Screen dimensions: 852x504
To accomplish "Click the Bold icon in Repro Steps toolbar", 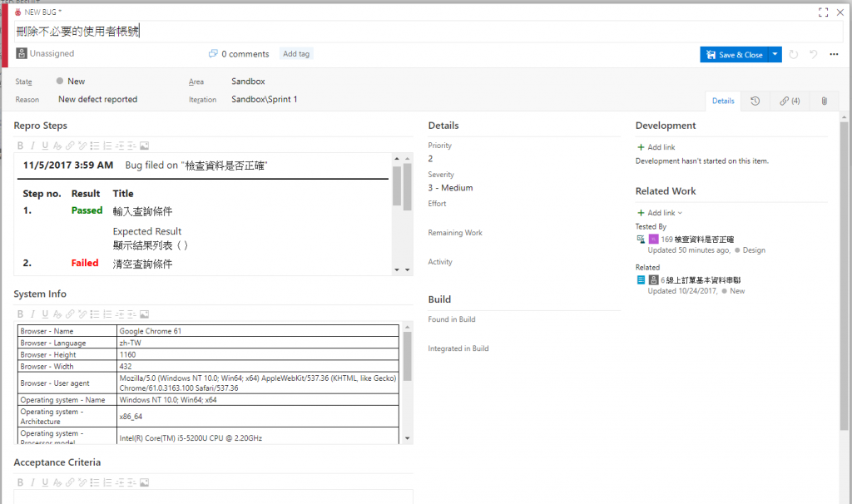I will (19, 146).
